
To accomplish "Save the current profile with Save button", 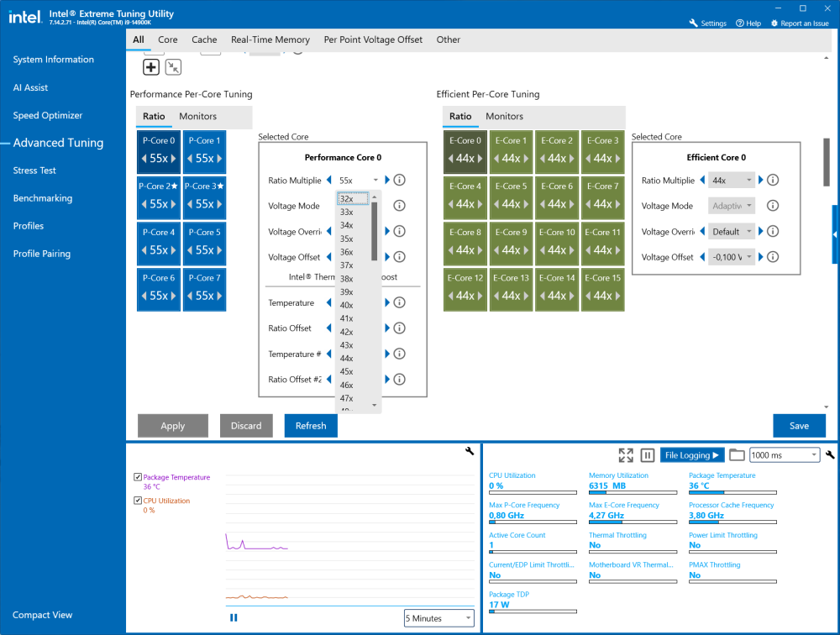I will pyautogui.click(x=799, y=426).
